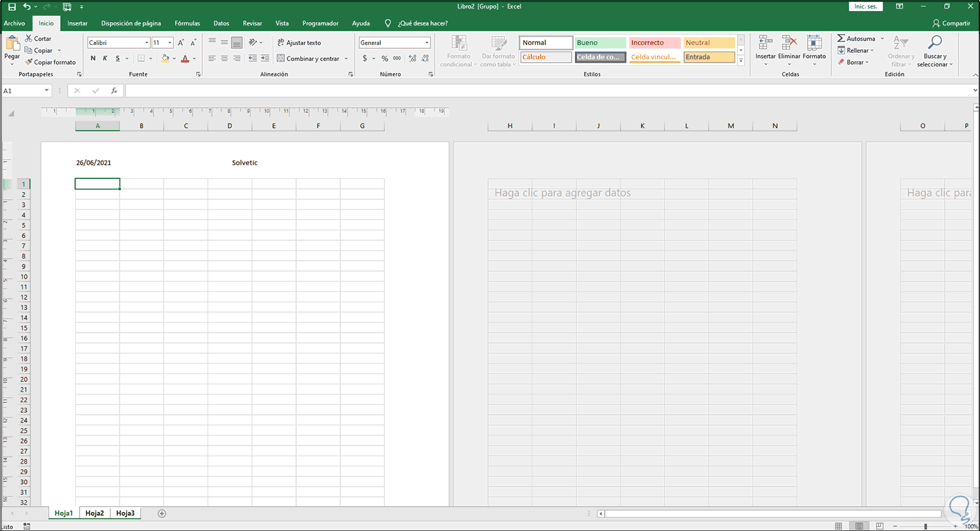Select the Hoja3 sheet tab
980x531 pixels.
click(x=125, y=513)
